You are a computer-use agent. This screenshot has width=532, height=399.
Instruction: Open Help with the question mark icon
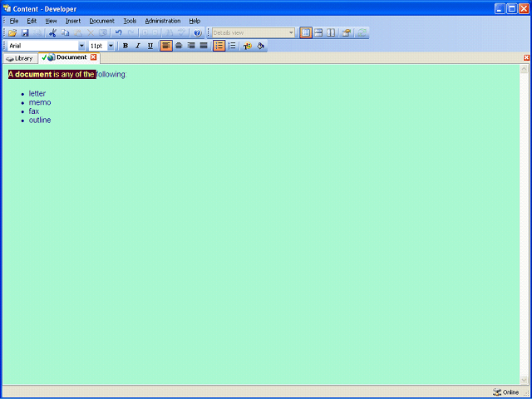(198, 33)
